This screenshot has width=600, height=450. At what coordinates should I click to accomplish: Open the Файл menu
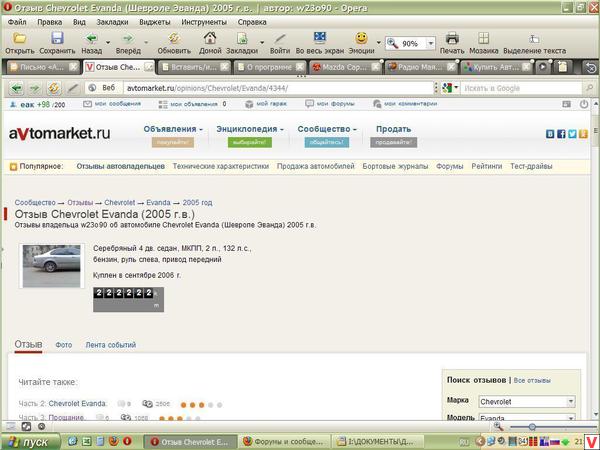pos(17,22)
